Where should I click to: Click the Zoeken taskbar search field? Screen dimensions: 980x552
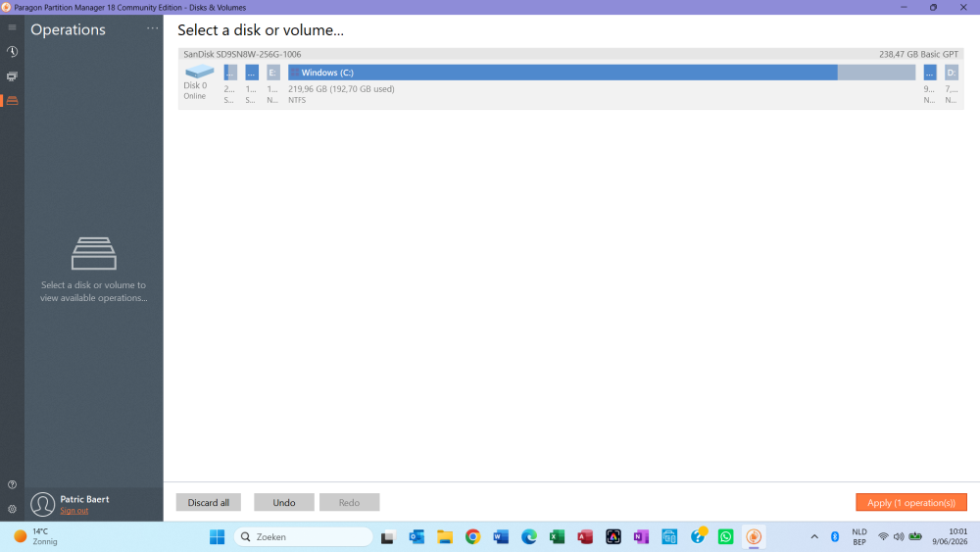click(303, 536)
